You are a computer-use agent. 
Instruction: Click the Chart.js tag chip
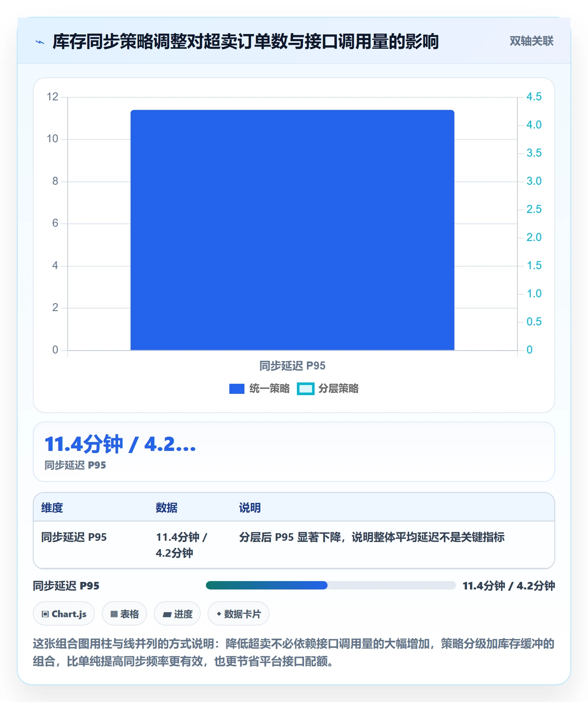coord(64,614)
